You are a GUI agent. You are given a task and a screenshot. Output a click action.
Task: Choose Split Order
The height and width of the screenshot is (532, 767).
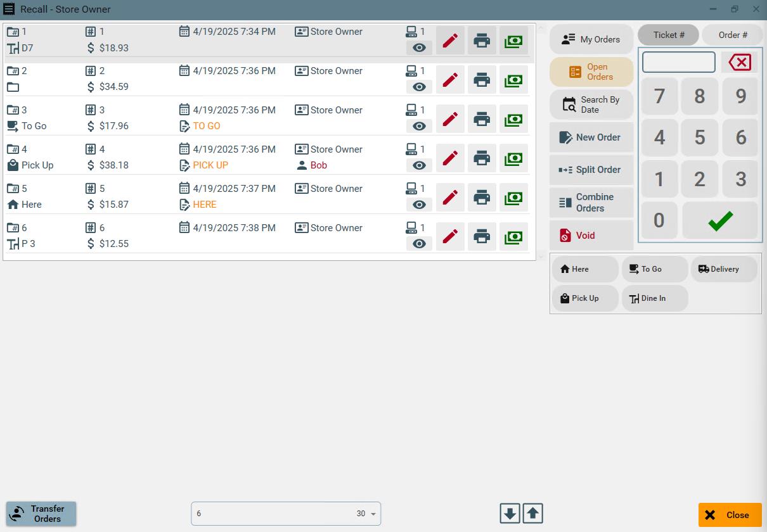point(591,170)
